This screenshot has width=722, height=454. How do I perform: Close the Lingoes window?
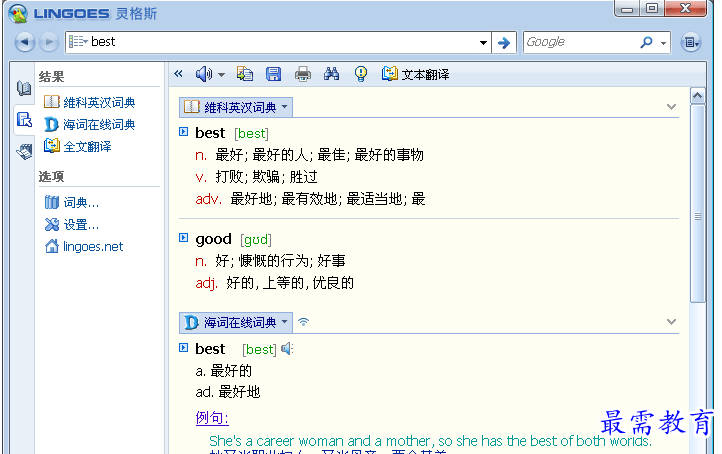click(685, 8)
